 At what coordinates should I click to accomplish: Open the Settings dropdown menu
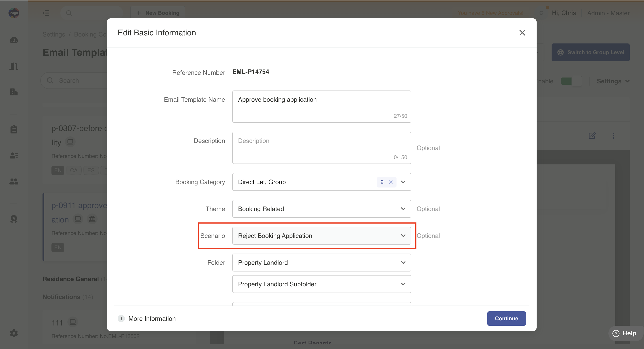click(x=613, y=81)
